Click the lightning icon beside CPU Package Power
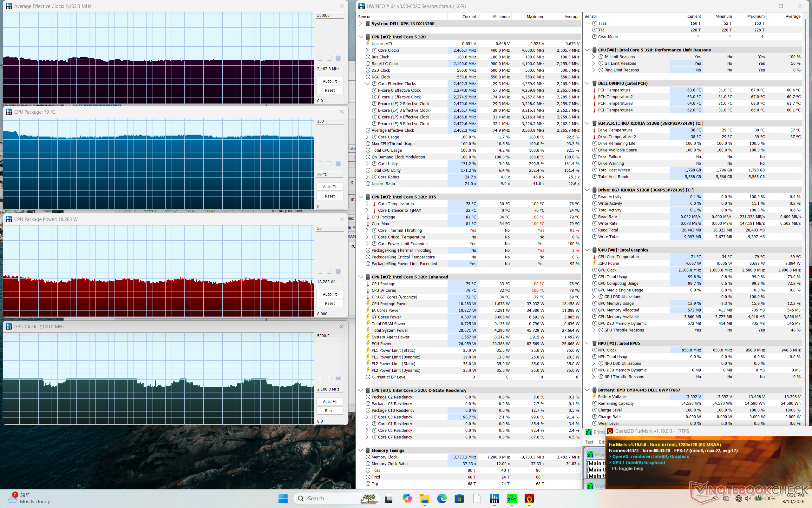Screen dimensions: 812x508 [368, 304]
